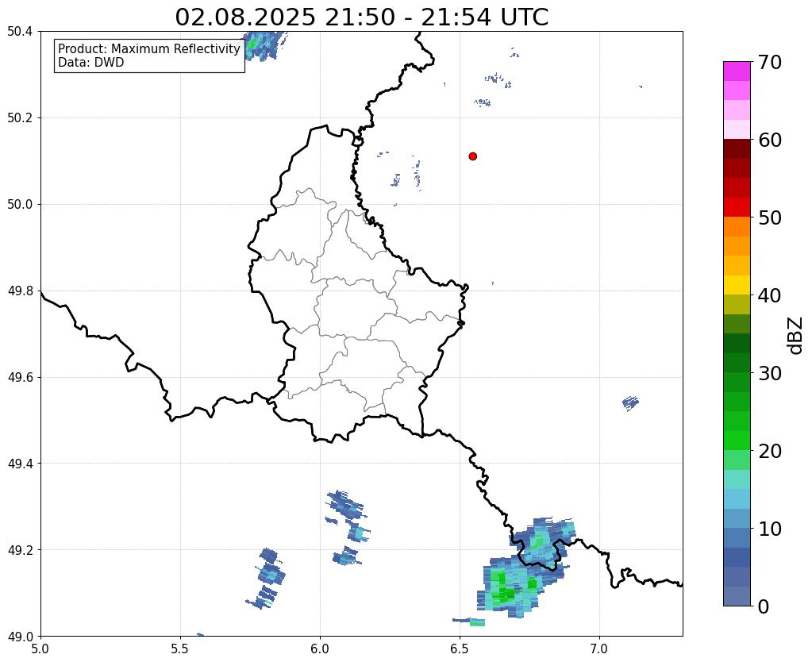Click the latitude tick label 49.8
This screenshot has height=662, width=812.
[20, 291]
